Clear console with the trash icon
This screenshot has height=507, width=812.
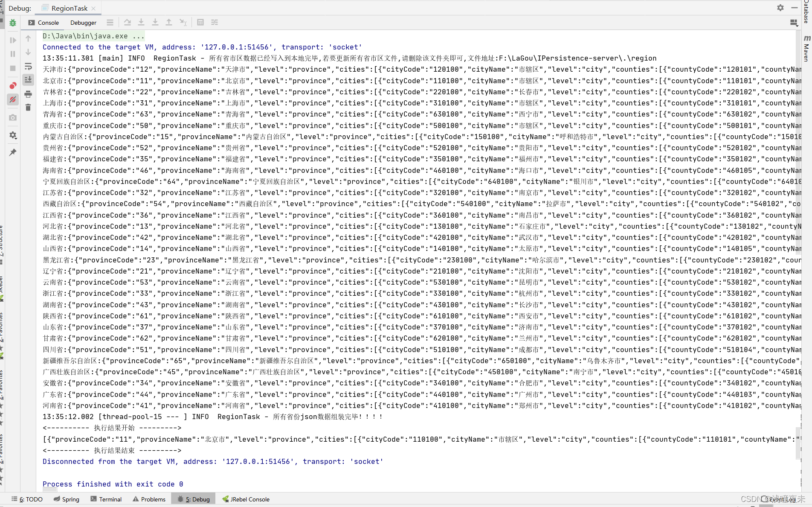(28, 108)
